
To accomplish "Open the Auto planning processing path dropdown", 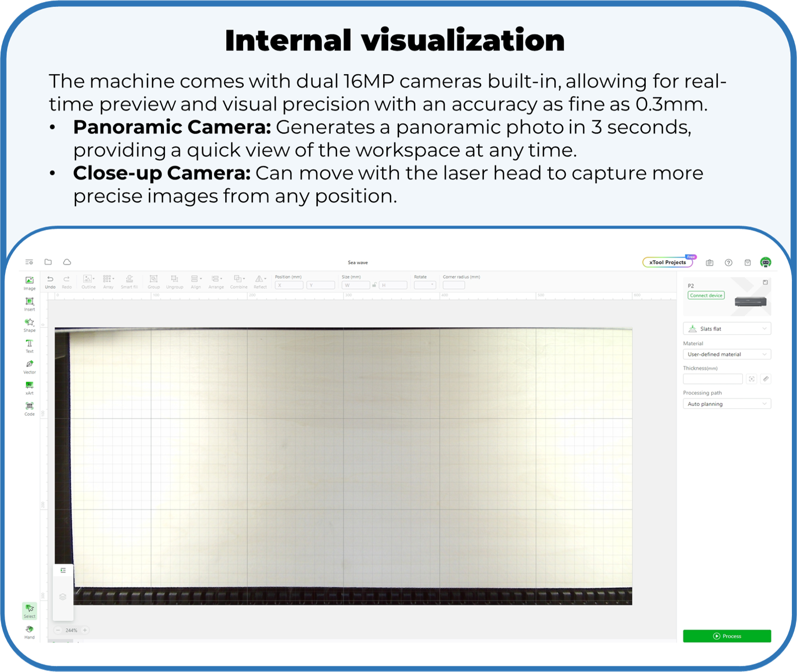I will pyautogui.click(x=727, y=404).
